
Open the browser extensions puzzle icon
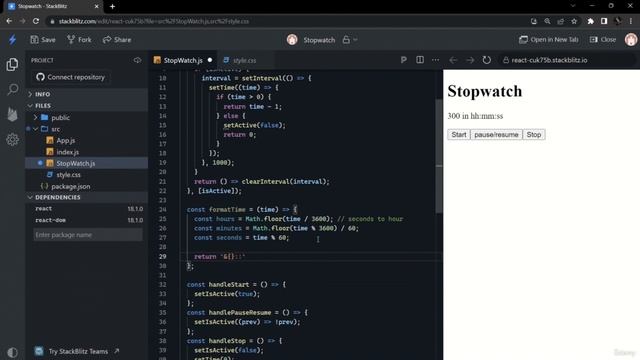590,21
